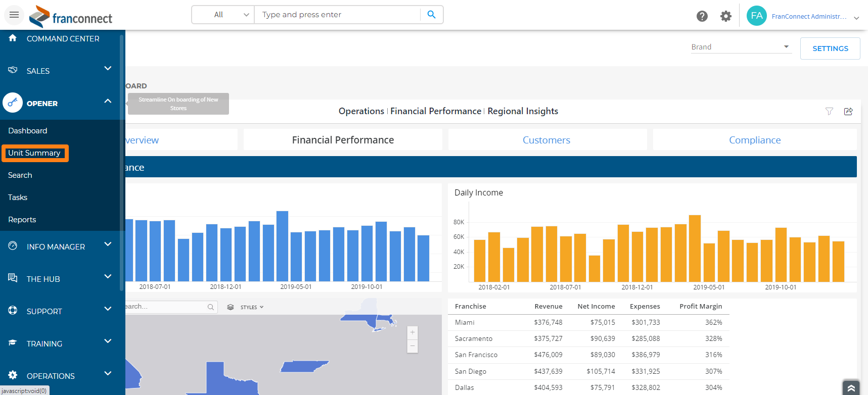The image size is (868, 395).
Task: Switch to the Customers tab
Action: 546,140
